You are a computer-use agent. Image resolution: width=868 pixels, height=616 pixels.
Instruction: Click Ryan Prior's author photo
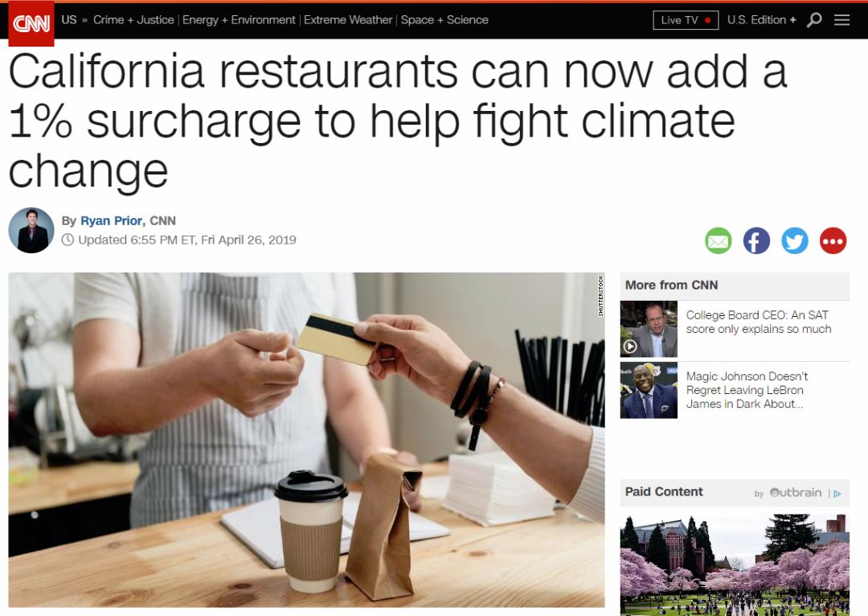coord(31,231)
